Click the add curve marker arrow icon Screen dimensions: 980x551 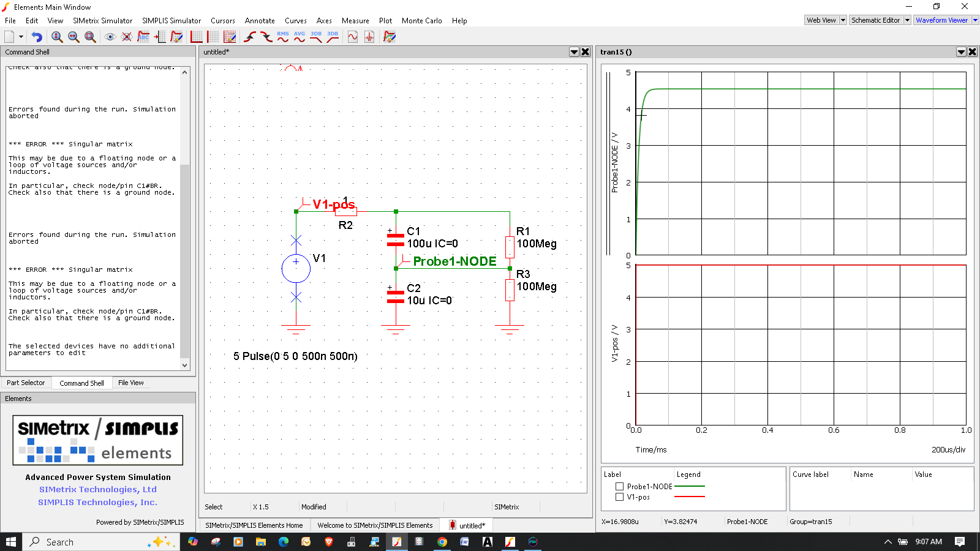(x=160, y=37)
